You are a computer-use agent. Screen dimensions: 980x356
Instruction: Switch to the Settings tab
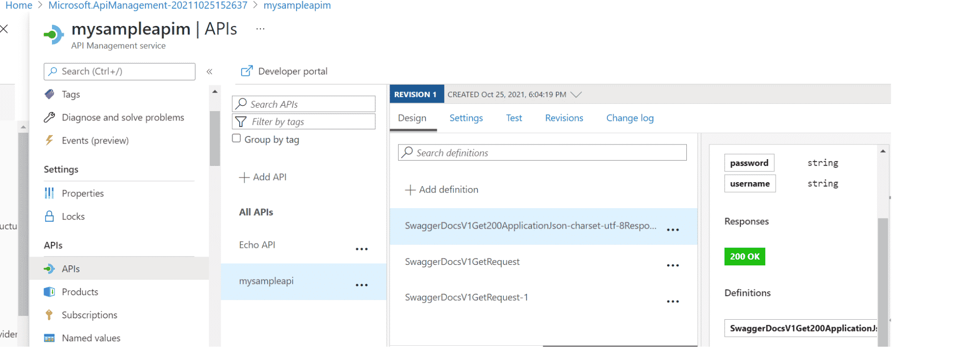466,118
